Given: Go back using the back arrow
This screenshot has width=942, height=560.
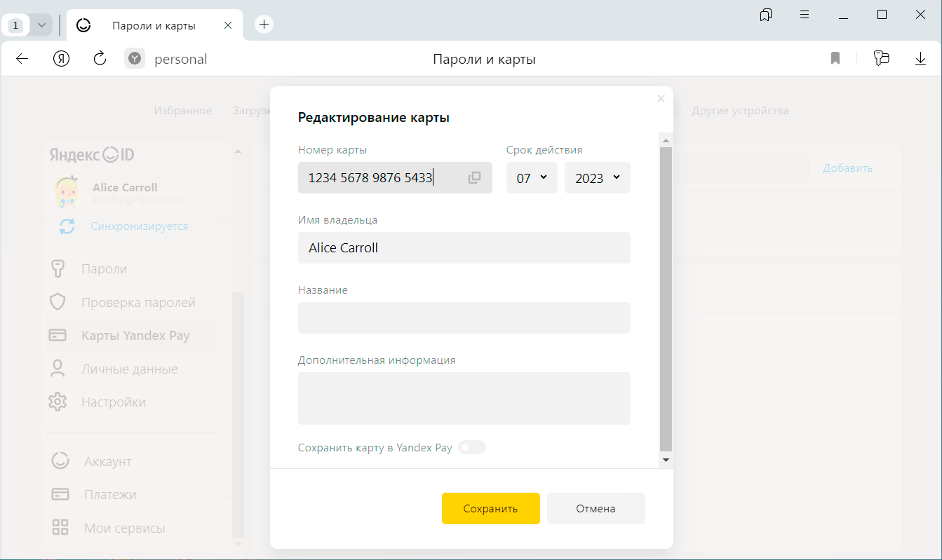Looking at the screenshot, I should tap(22, 59).
